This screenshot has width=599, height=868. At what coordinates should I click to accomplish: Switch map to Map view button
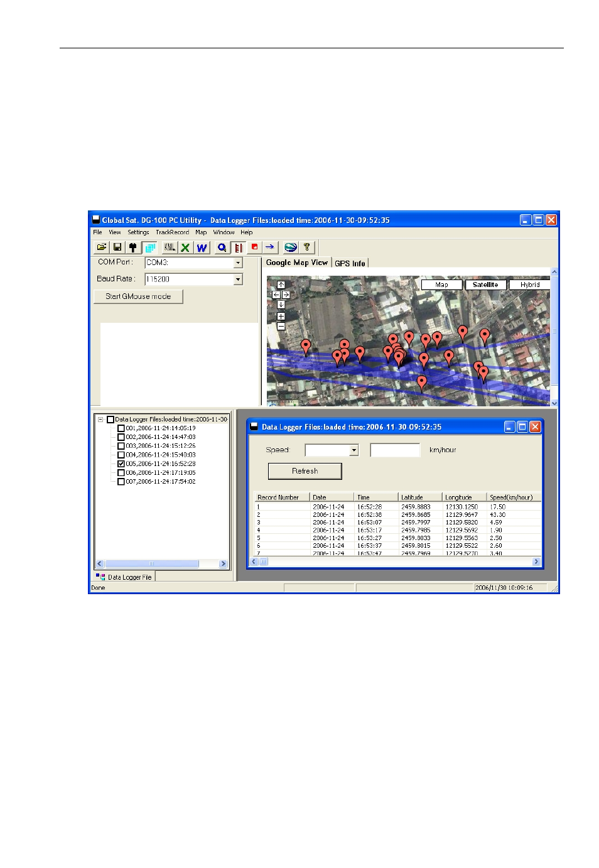(x=441, y=285)
